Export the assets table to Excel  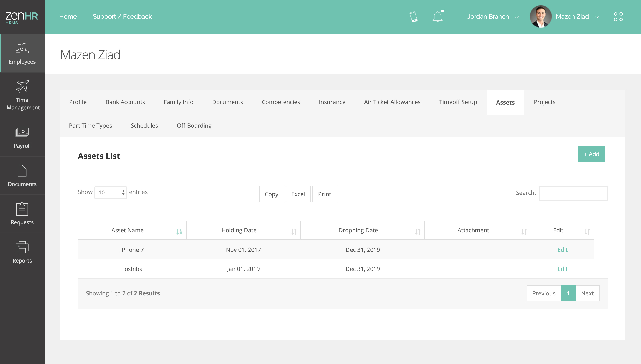(x=298, y=194)
